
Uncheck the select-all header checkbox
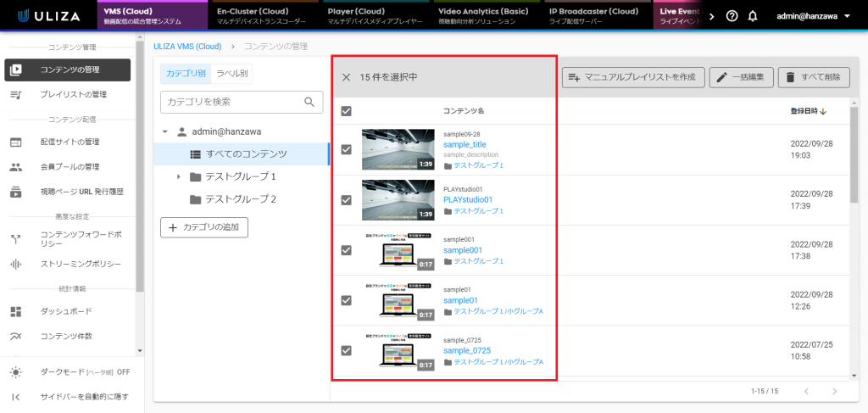(x=346, y=111)
